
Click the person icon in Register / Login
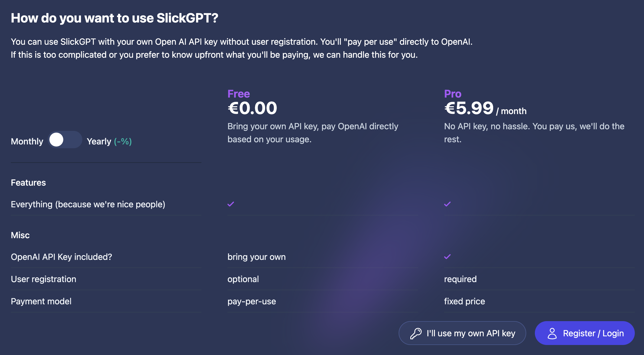[552, 333]
